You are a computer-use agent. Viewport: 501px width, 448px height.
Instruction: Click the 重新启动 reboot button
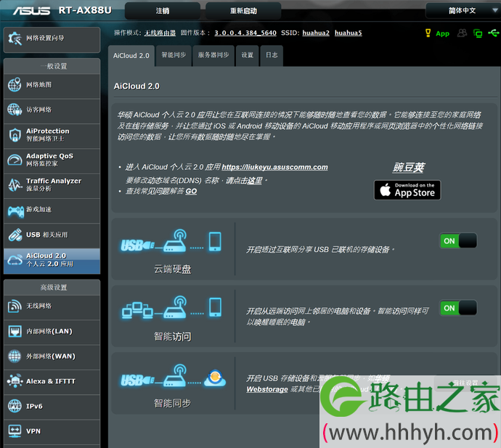tap(243, 11)
